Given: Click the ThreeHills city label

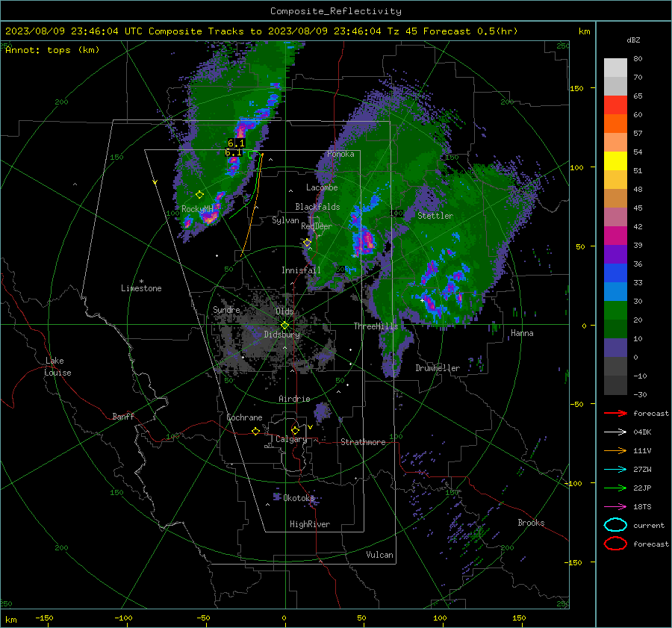Looking at the screenshot, I should coord(376,326).
